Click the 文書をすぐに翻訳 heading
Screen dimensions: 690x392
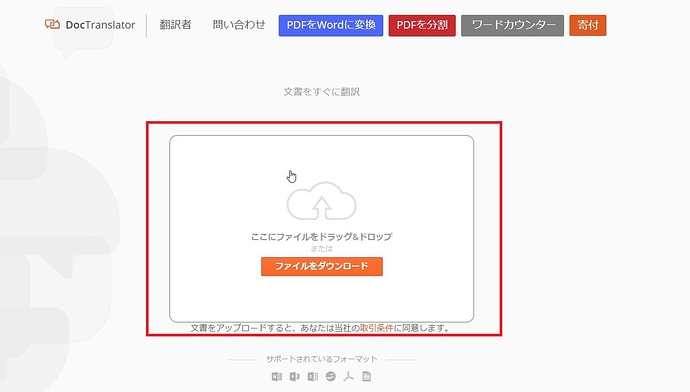point(322,92)
